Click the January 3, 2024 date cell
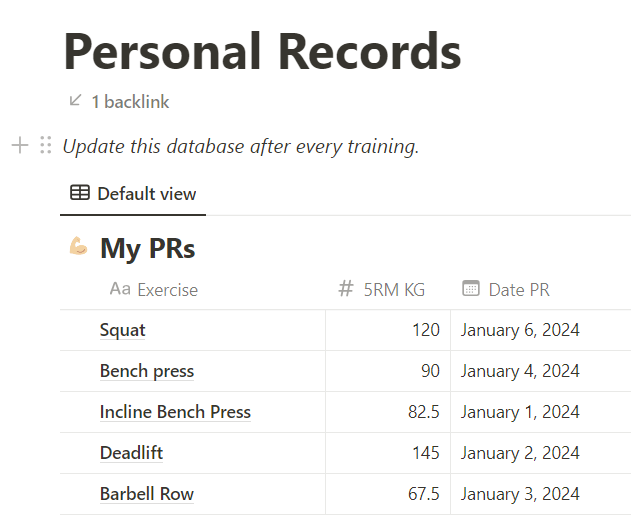 coord(520,494)
